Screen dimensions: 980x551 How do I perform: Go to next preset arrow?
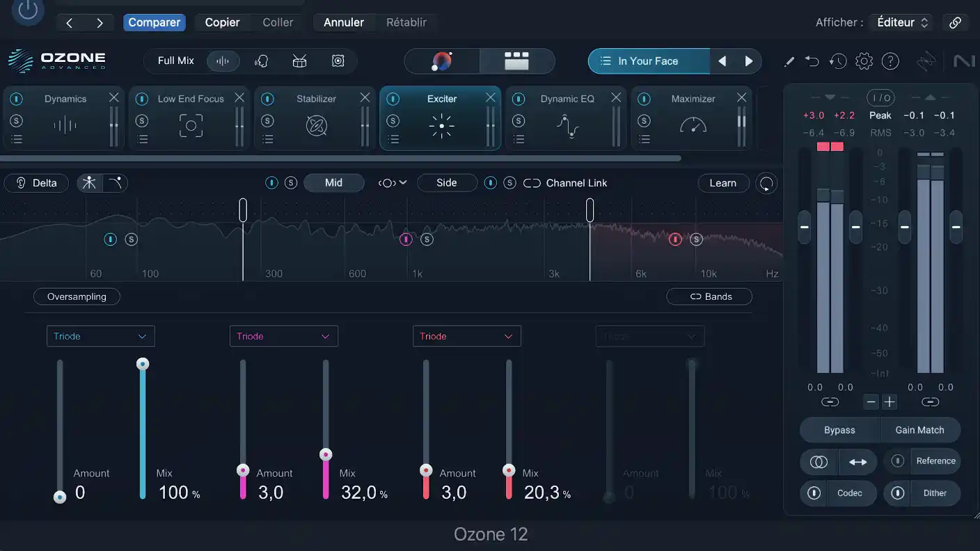pyautogui.click(x=749, y=61)
